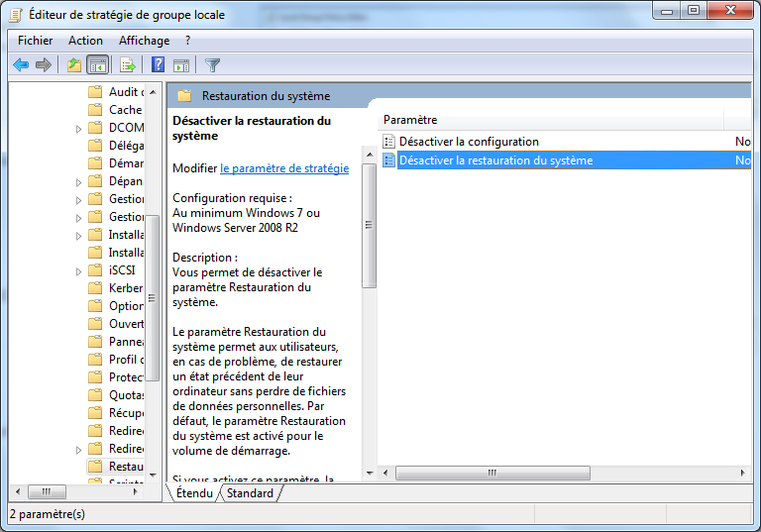Click settings list horizontal scroll right arrow
The image size is (761, 532).
pos(742,473)
